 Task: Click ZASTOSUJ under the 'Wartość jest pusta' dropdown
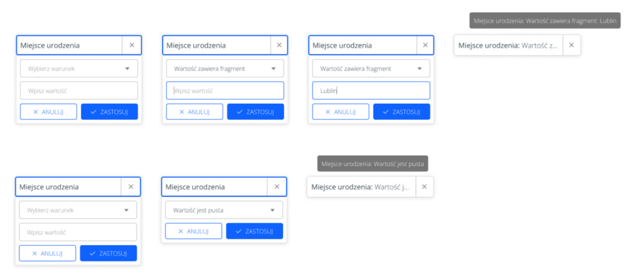click(x=254, y=231)
